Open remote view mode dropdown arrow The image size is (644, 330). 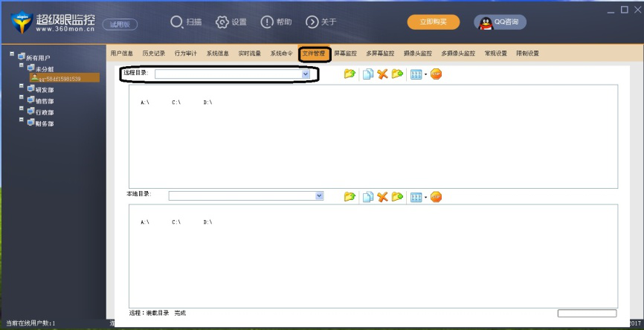click(x=425, y=75)
